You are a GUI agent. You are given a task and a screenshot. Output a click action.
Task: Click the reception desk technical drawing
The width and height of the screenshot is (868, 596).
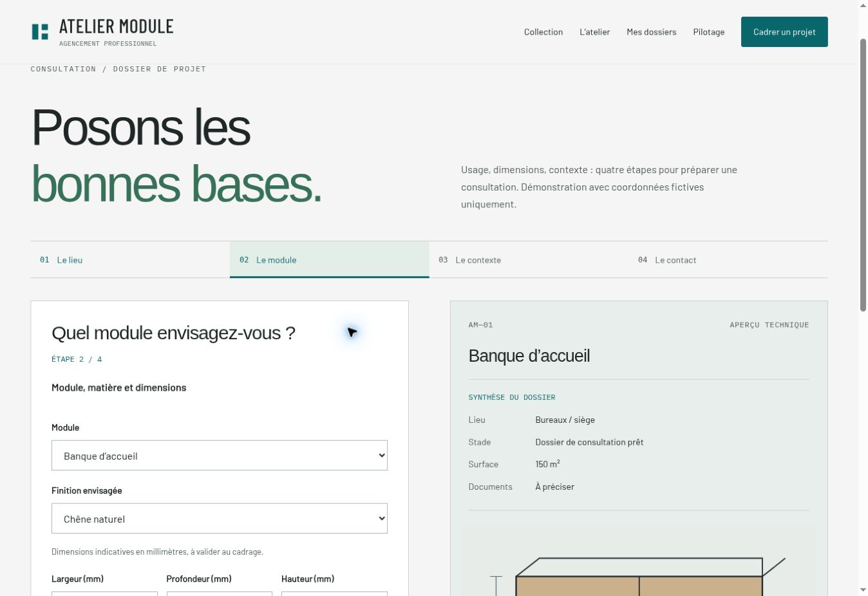(638, 562)
